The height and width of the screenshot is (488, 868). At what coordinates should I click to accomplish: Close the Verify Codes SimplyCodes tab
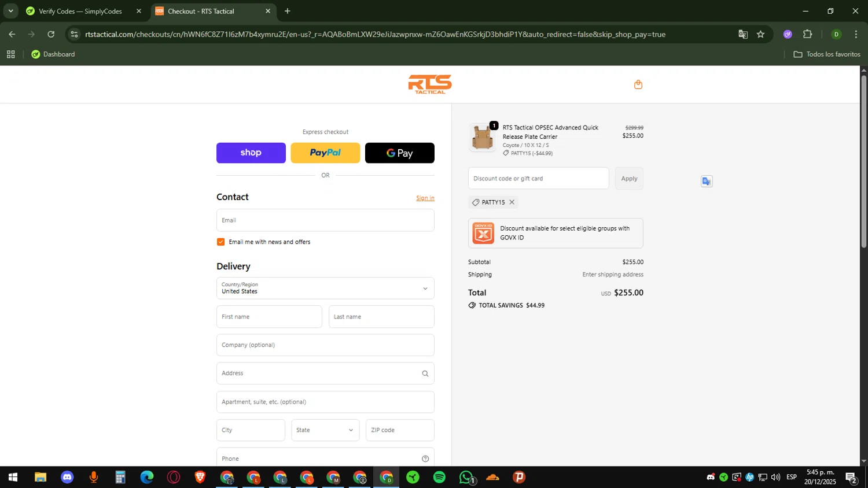point(139,11)
